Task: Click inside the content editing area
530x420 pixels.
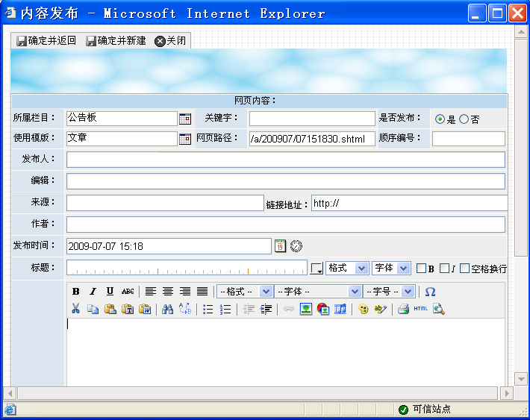Action: pos(286,352)
